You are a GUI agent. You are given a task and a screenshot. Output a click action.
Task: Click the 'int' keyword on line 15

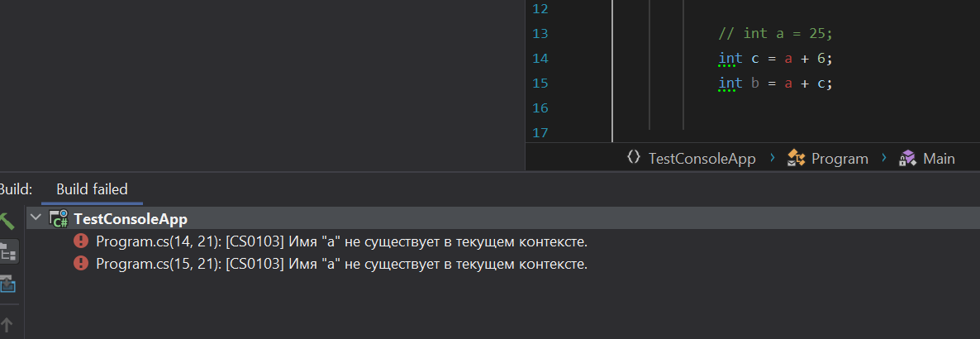[x=730, y=84]
